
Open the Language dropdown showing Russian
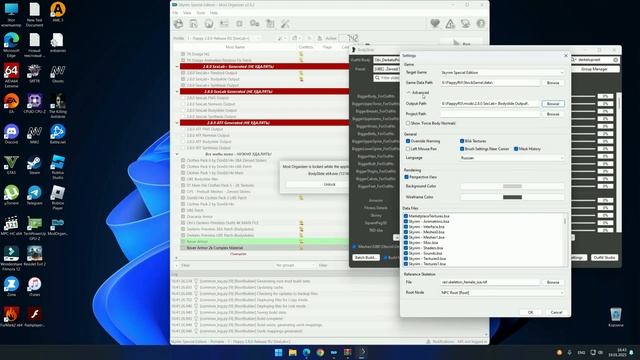click(x=512, y=158)
